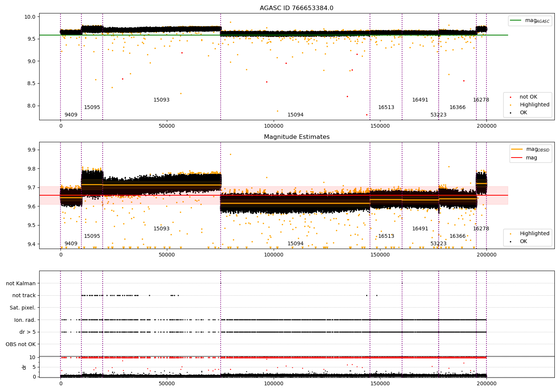Image resolution: width=560 pixels, height=392 pixels.
Task: Click OBSID label 15094 in middle plot
Action: coord(295,244)
